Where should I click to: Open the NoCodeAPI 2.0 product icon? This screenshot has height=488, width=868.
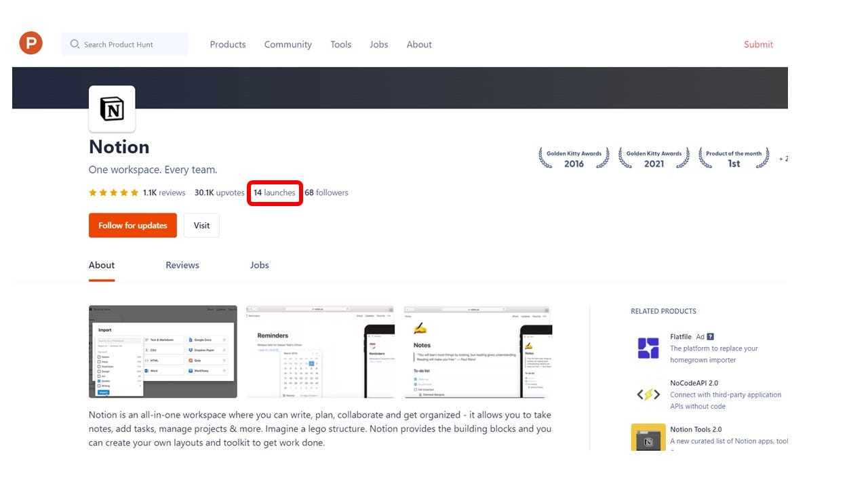tap(648, 394)
